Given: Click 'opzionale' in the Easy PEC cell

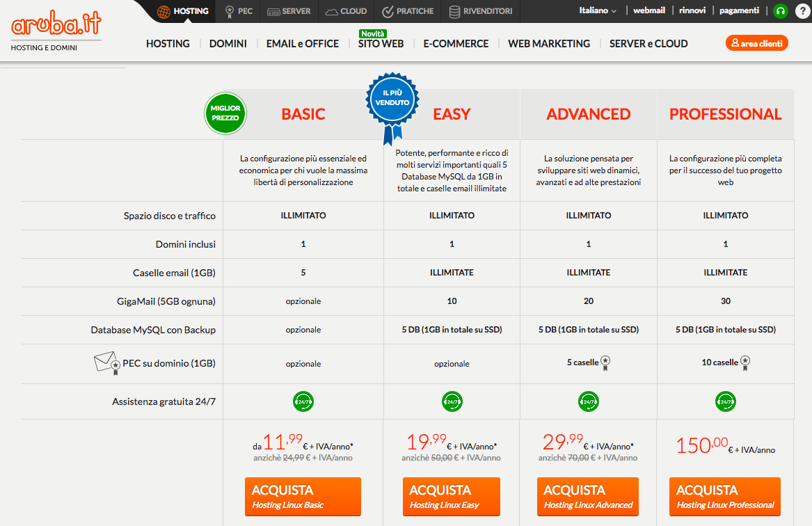Looking at the screenshot, I should click(452, 364).
